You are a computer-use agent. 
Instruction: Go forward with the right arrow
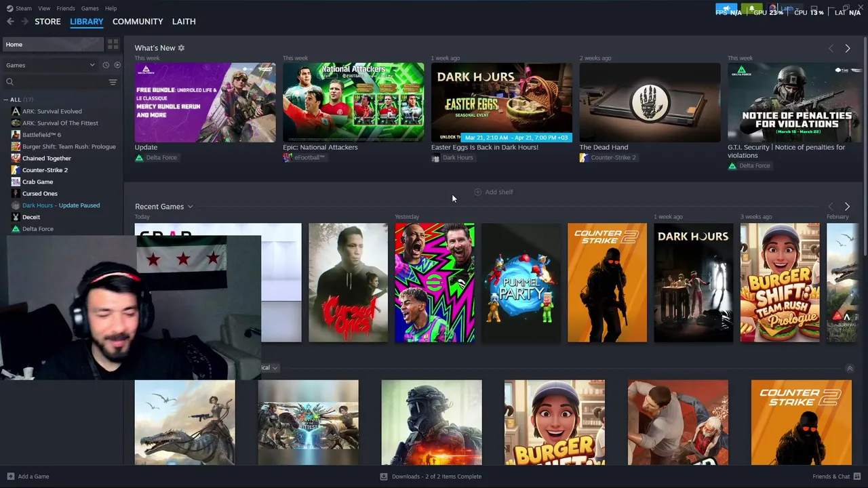pyautogui.click(x=25, y=22)
